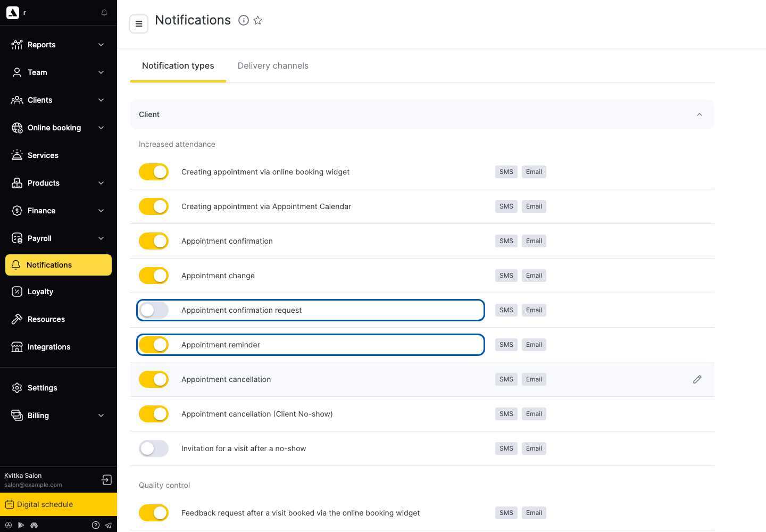Enable the Appointment confirmation request toggle
The image size is (766, 532).
point(154,310)
